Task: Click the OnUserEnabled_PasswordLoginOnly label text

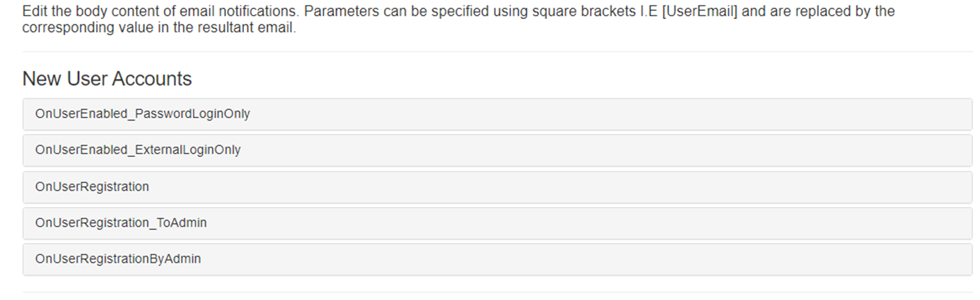Action: click(142, 114)
